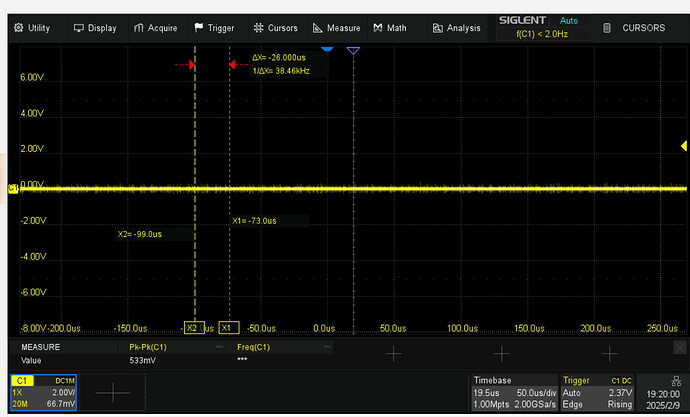Select the X1 cursor handle

pyautogui.click(x=229, y=328)
